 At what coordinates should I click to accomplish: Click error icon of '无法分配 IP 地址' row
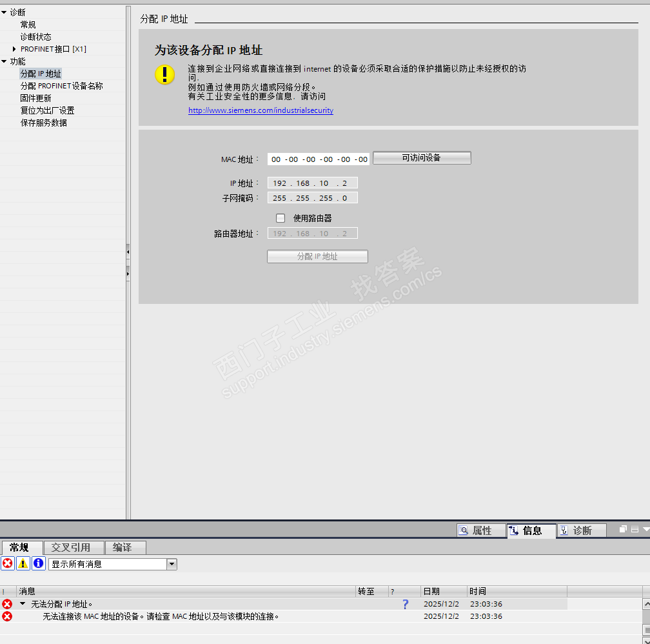click(x=7, y=604)
